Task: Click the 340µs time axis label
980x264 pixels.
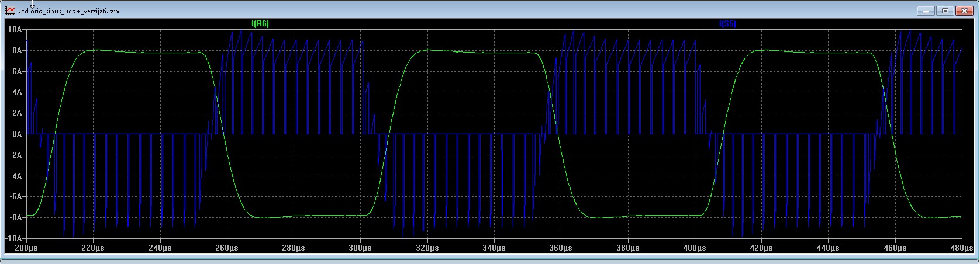Action: 494,248
